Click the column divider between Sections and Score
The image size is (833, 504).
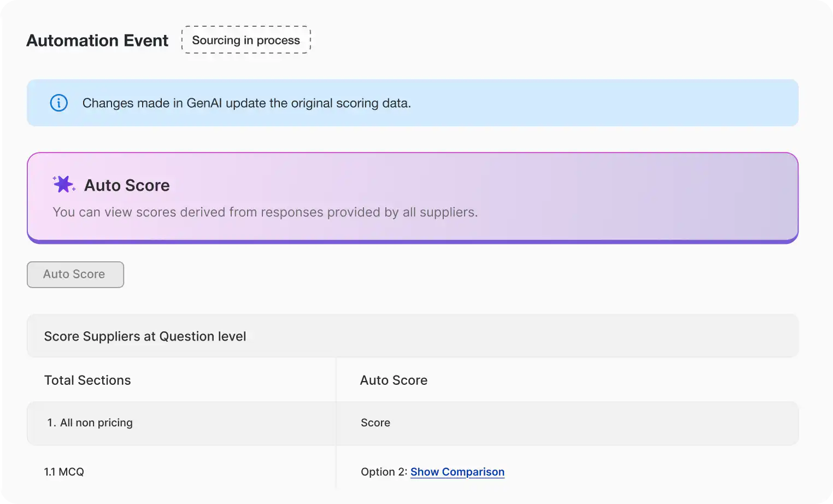point(336,424)
